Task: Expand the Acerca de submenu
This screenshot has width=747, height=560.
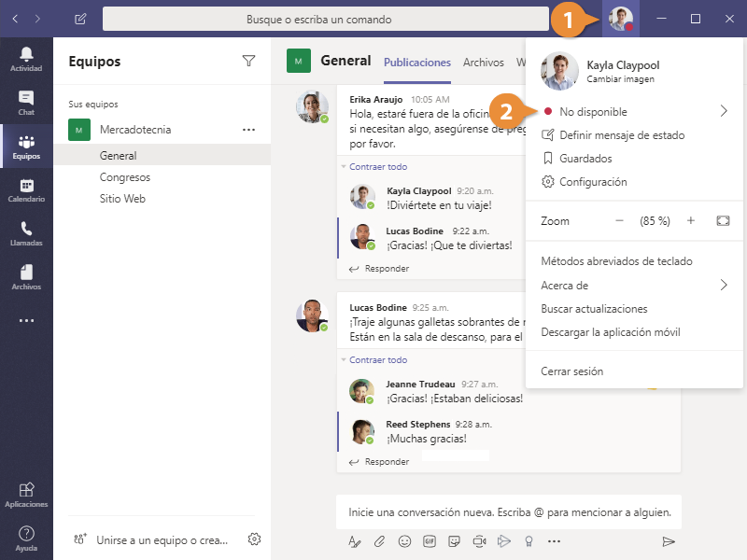Action: click(724, 286)
